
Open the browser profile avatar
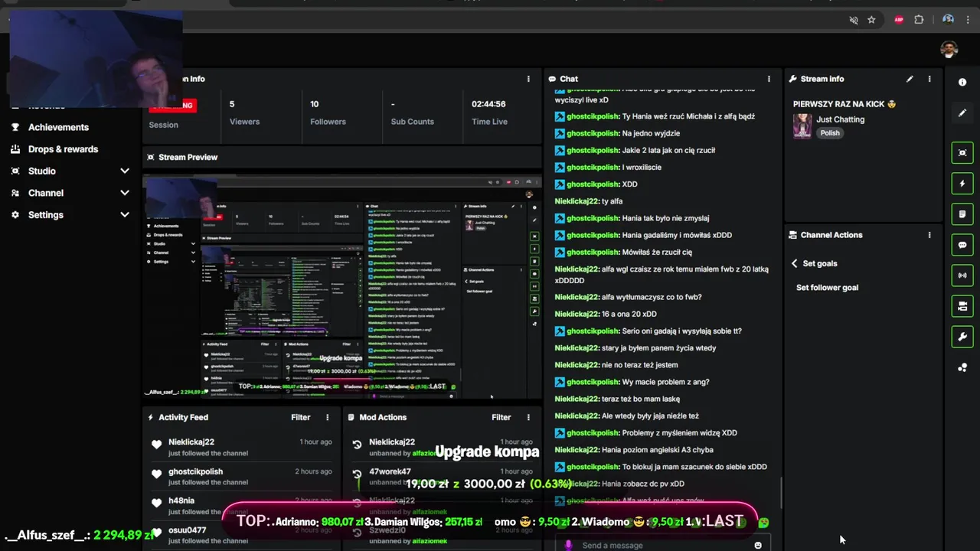pyautogui.click(x=948, y=20)
